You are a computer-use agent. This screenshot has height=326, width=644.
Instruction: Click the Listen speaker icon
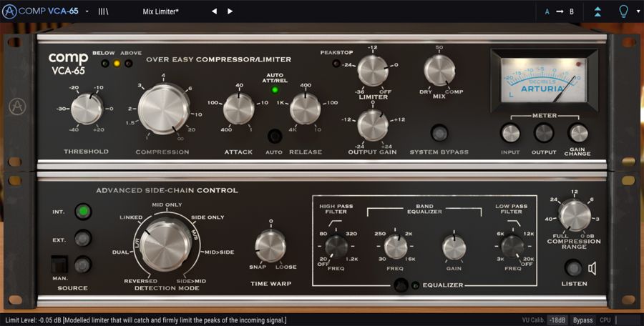(x=592, y=269)
